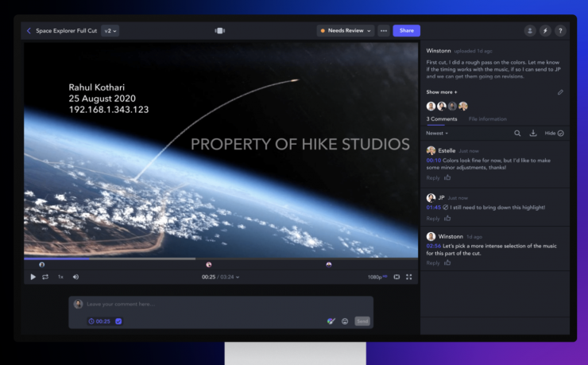Open the drawing annotation tool
Image resolution: width=588 pixels, height=365 pixels.
tap(331, 321)
